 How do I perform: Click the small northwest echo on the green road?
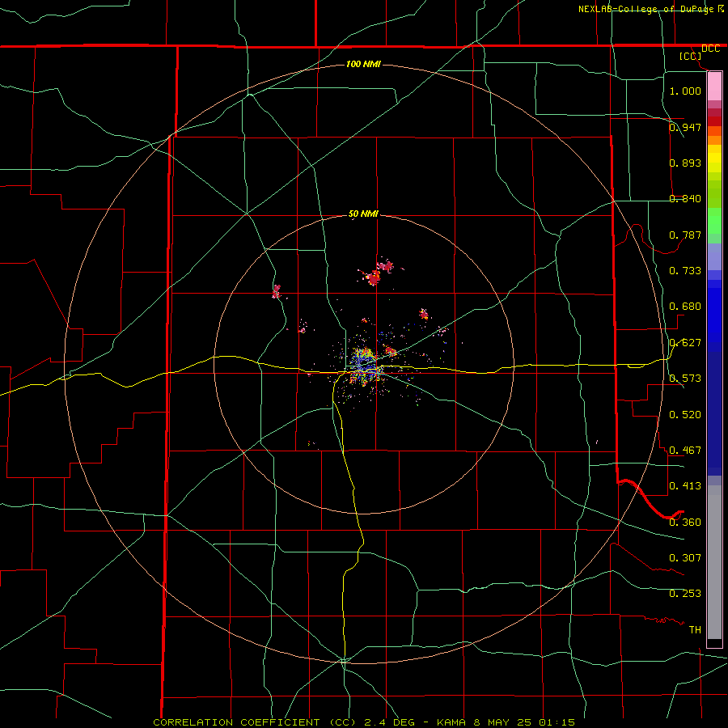click(x=277, y=291)
